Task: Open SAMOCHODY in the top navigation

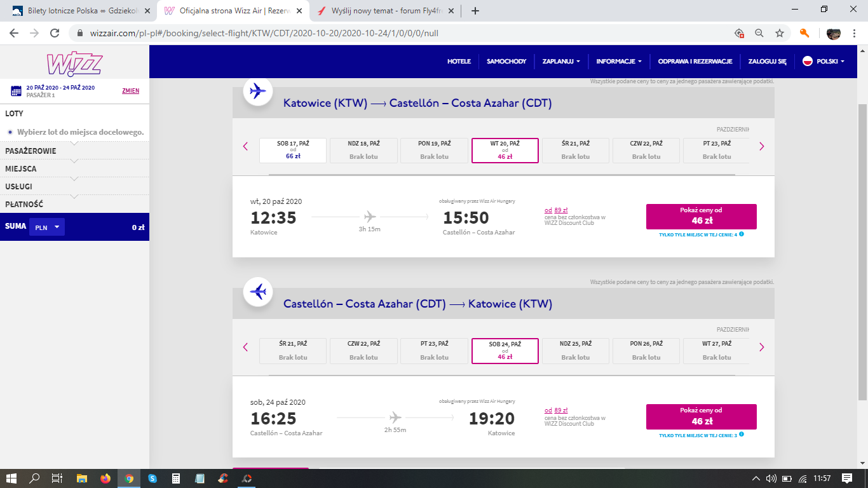Action: click(x=506, y=62)
